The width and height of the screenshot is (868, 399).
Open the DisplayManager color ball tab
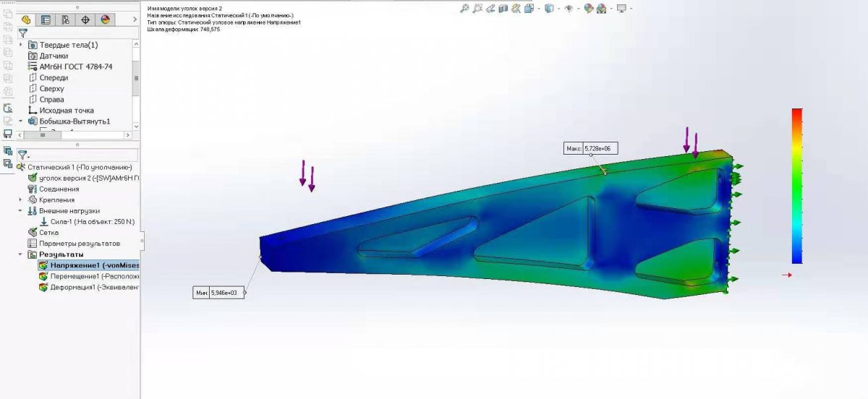105,20
